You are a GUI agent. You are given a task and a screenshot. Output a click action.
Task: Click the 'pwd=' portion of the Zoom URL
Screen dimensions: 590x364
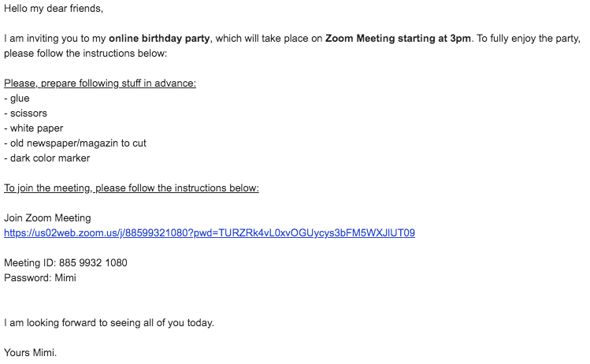click(206, 233)
